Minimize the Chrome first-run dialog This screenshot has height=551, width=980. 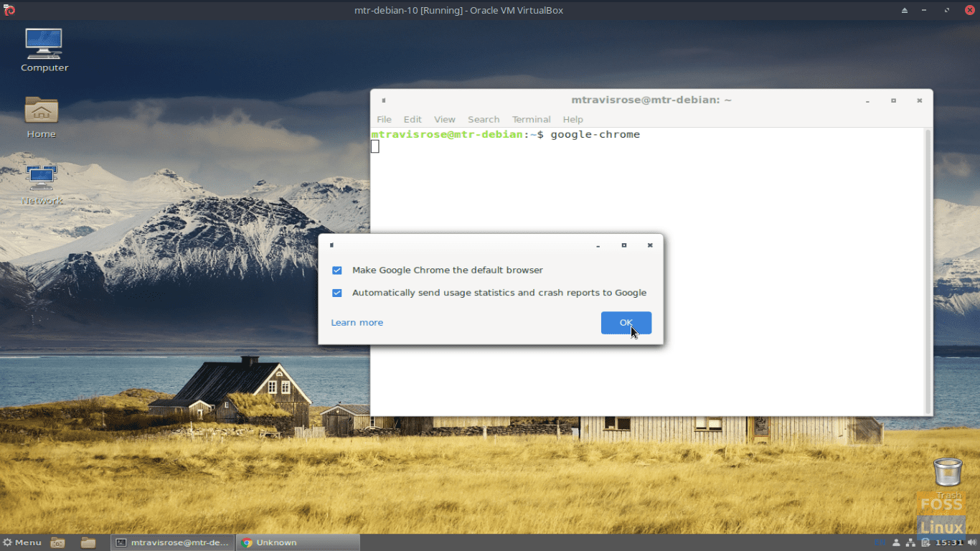tap(598, 245)
